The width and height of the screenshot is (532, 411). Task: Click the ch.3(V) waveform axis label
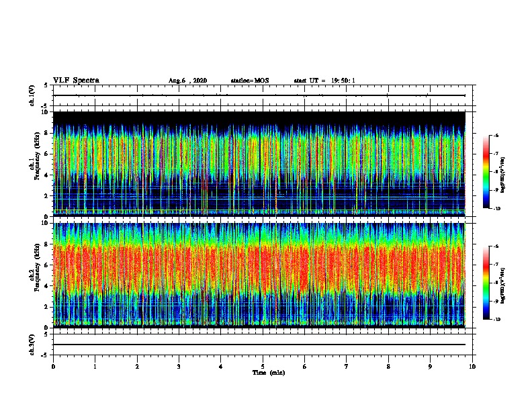point(32,345)
